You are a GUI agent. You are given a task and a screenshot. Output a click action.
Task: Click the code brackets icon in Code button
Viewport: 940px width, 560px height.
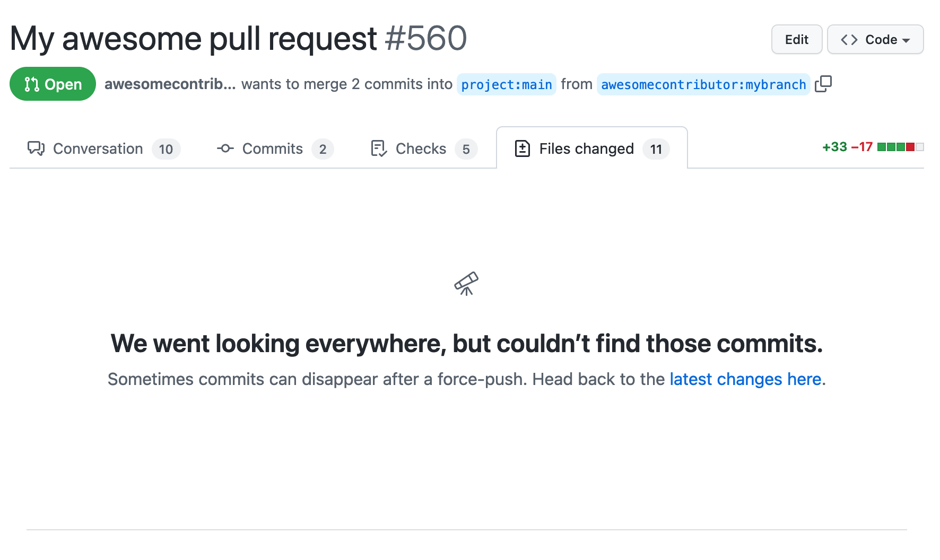[x=849, y=39]
